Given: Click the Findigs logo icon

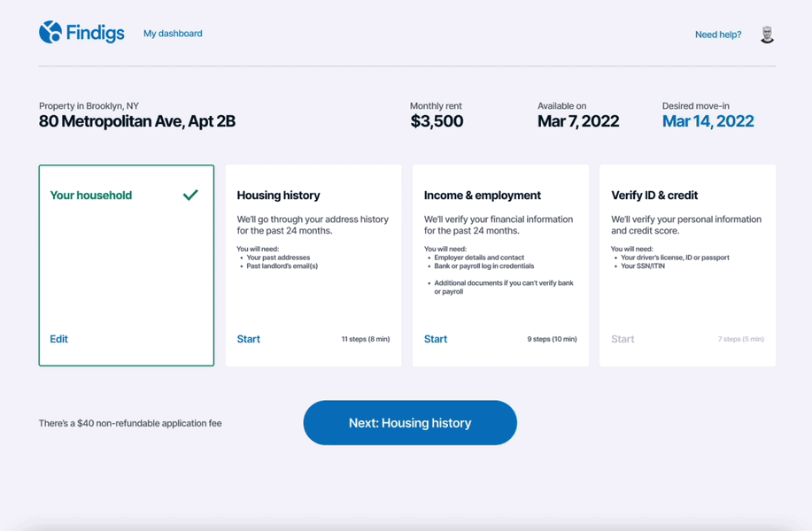Looking at the screenshot, I should coord(50,33).
